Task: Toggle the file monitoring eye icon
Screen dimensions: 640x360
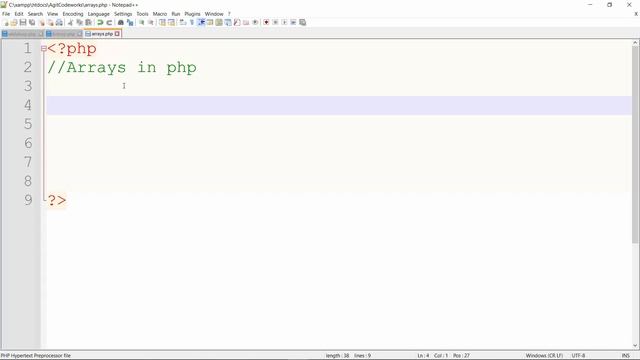Action: (255, 22)
